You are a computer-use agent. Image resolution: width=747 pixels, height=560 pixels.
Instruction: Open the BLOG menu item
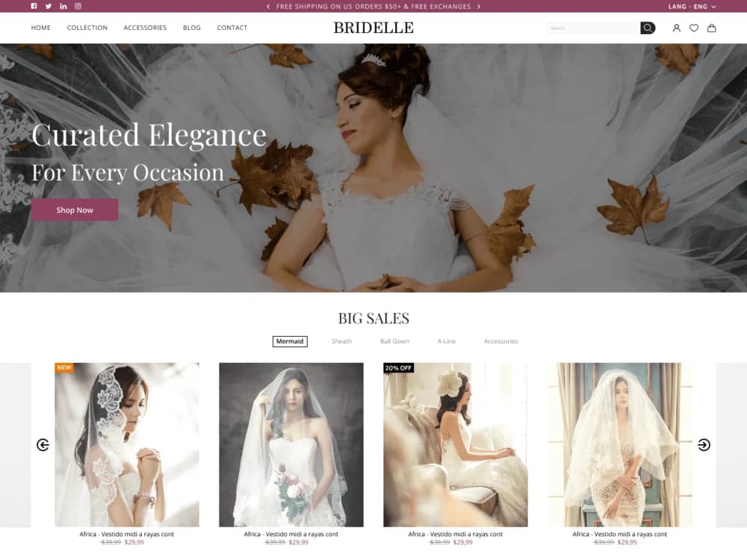click(x=191, y=28)
